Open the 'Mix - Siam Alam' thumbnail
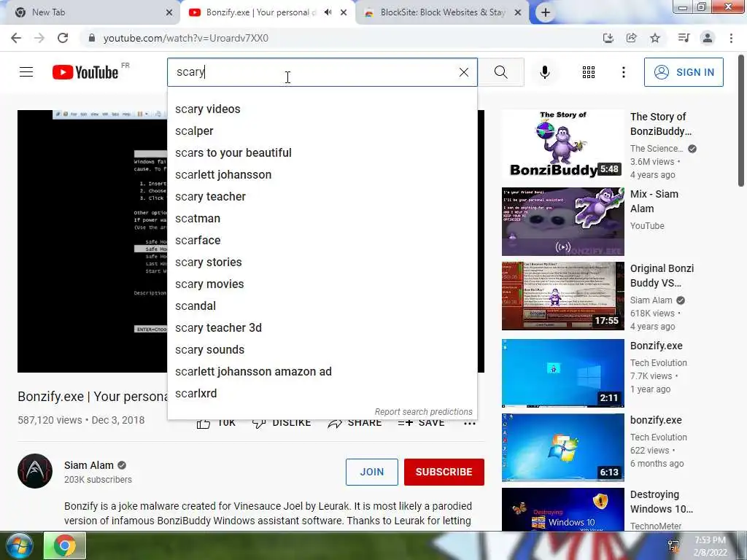747x560 pixels. (562, 222)
